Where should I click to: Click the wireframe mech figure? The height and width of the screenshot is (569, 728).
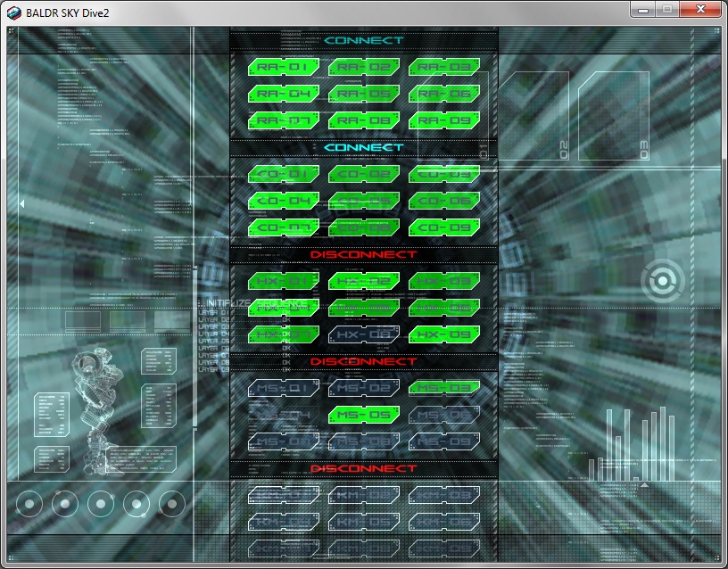pyautogui.click(x=97, y=411)
